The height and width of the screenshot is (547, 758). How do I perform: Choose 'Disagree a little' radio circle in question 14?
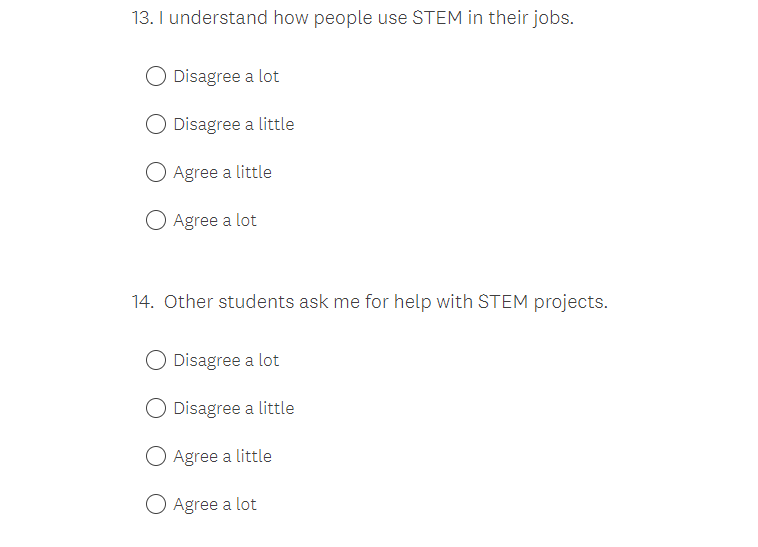click(x=156, y=408)
